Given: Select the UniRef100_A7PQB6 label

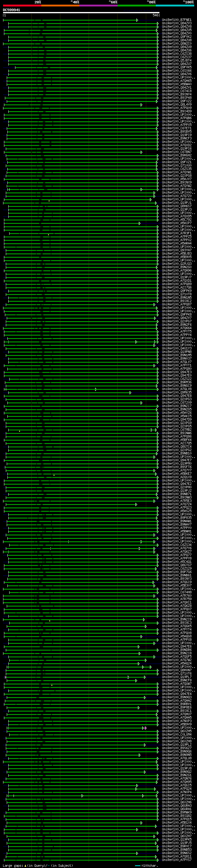Looking at the screenshot, I should pos(177,118).
